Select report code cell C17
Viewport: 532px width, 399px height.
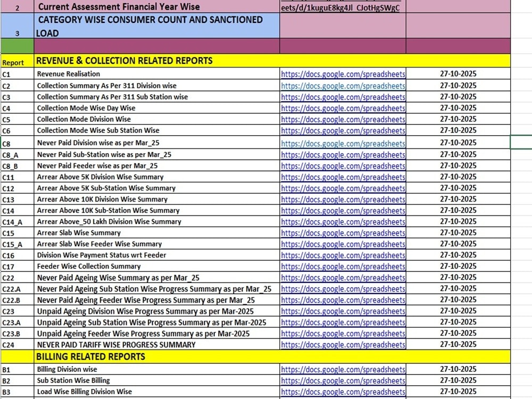coord(17,267)
